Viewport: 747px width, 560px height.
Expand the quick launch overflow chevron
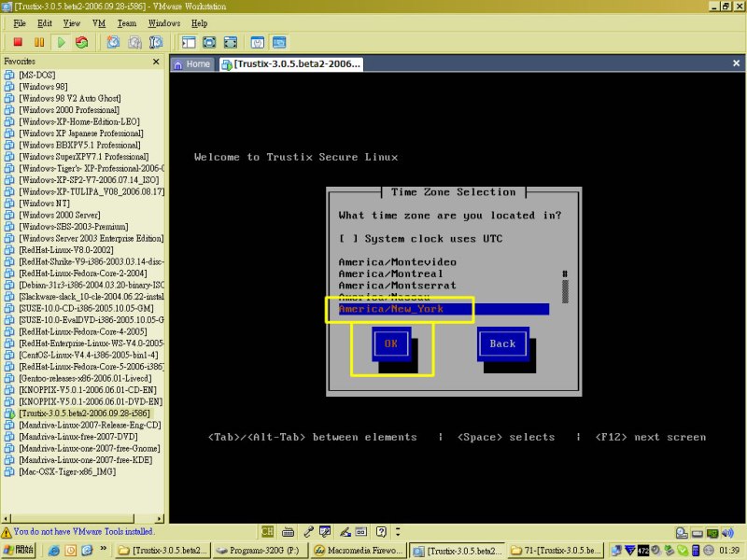click(103, 549)
